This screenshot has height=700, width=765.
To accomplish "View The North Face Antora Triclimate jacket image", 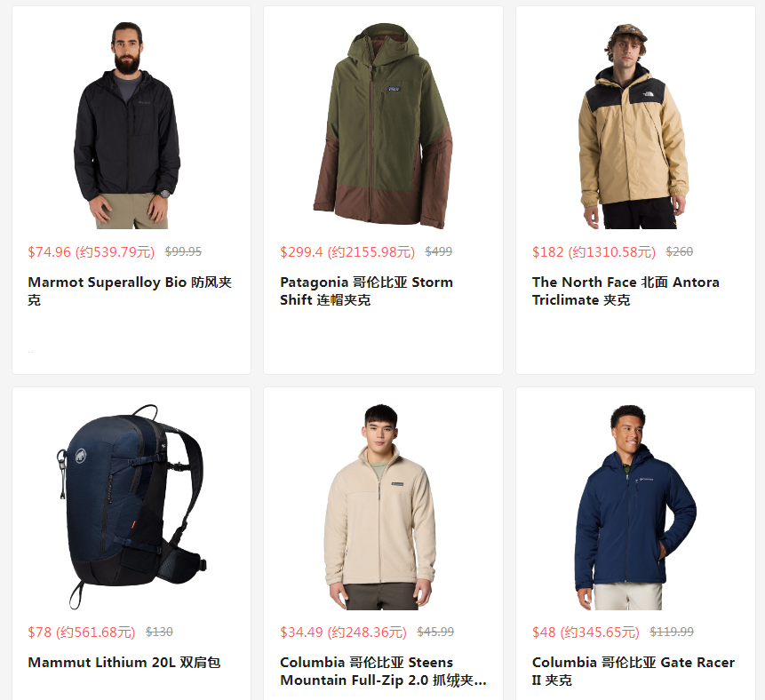I will point(634,125).
